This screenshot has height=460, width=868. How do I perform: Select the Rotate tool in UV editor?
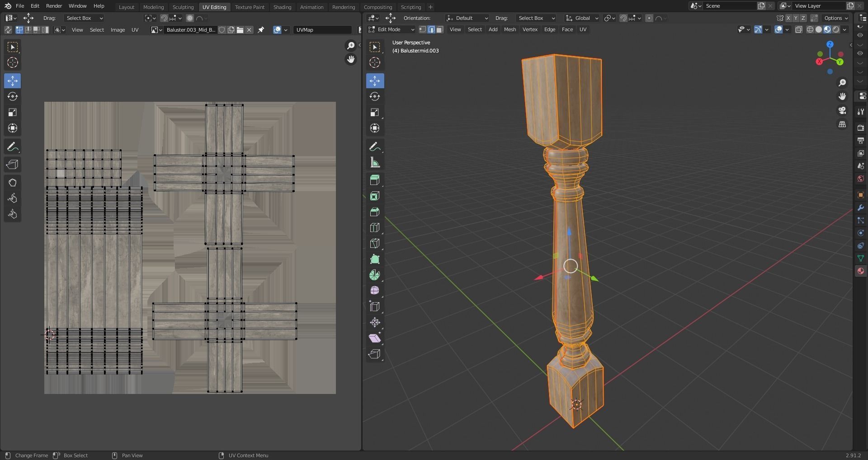point(13,96)
